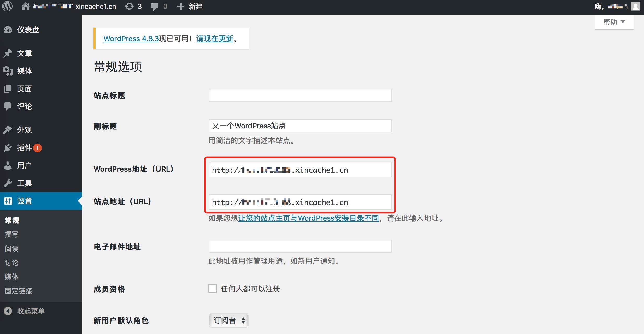Click the 评论 comment icon in sidebar

8,106
